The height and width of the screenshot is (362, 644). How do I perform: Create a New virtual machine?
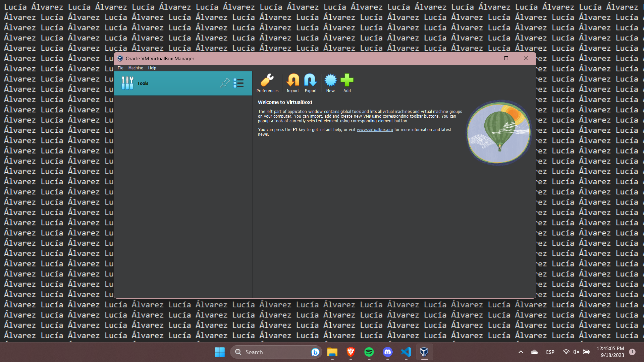tap(330, 83)
